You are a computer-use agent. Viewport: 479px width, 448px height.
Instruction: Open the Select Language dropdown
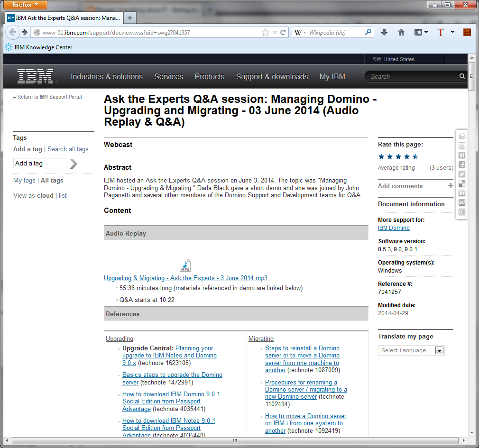coord(411,351)
